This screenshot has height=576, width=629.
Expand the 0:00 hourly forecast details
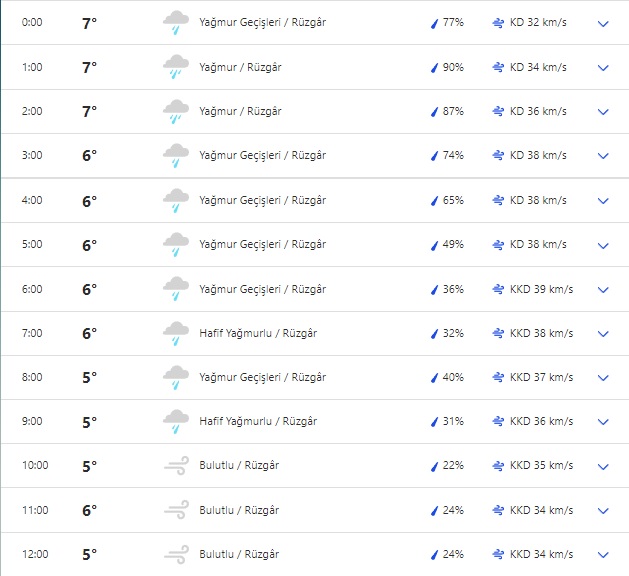603,24
